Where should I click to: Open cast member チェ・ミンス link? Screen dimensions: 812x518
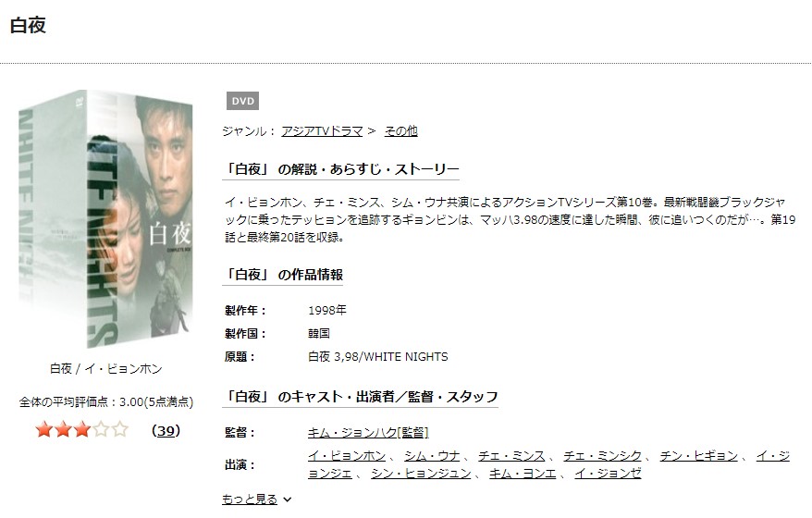[x=511, y=456]
